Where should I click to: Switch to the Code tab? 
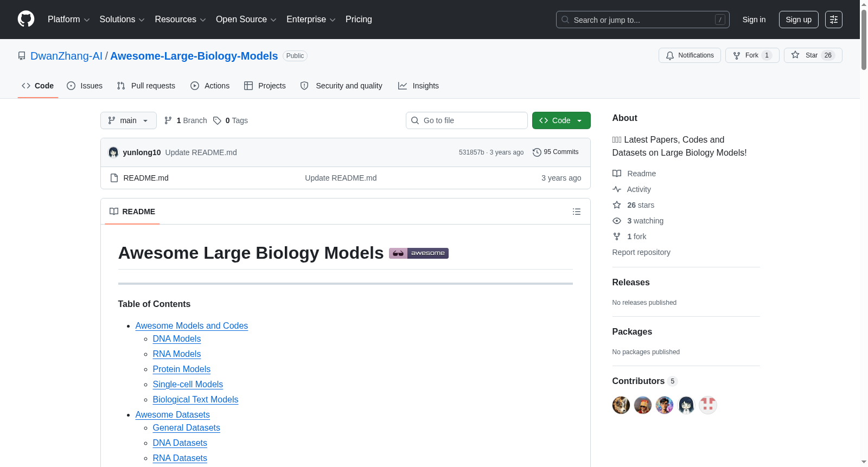pos(38,86)
